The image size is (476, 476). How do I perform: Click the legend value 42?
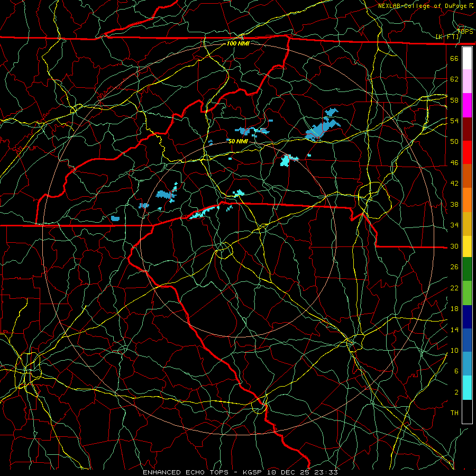454,184
